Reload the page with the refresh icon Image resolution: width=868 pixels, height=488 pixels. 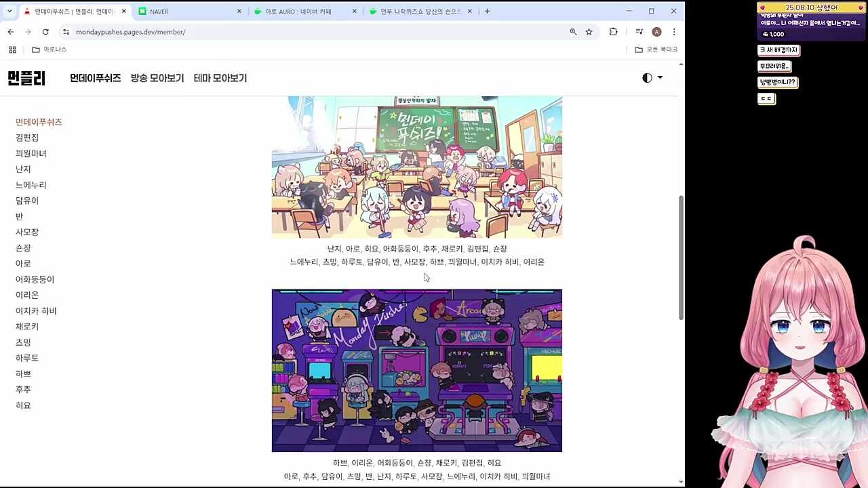click(45, 32)
